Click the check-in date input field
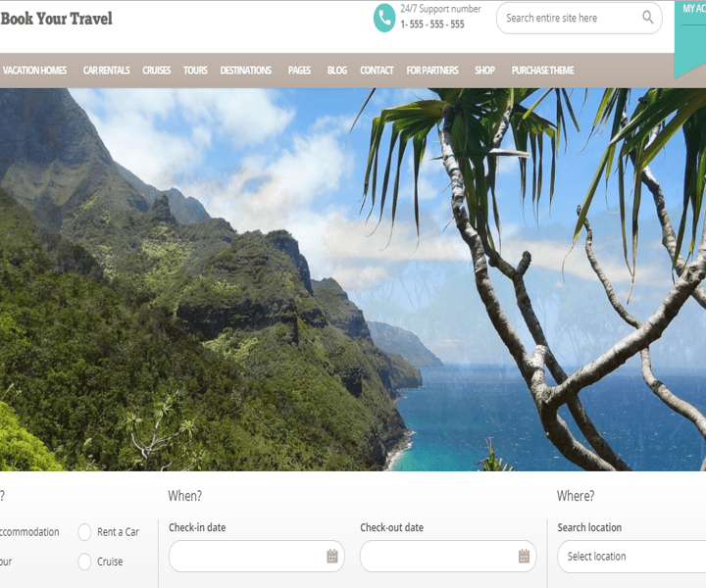The image size is (706, 588). (257, 557)
